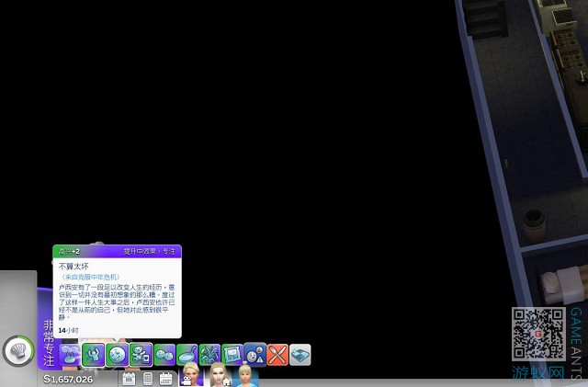Screen dimensions: 588x387
Task: Click the blue faces with warning moodlet
Action: 255,355
